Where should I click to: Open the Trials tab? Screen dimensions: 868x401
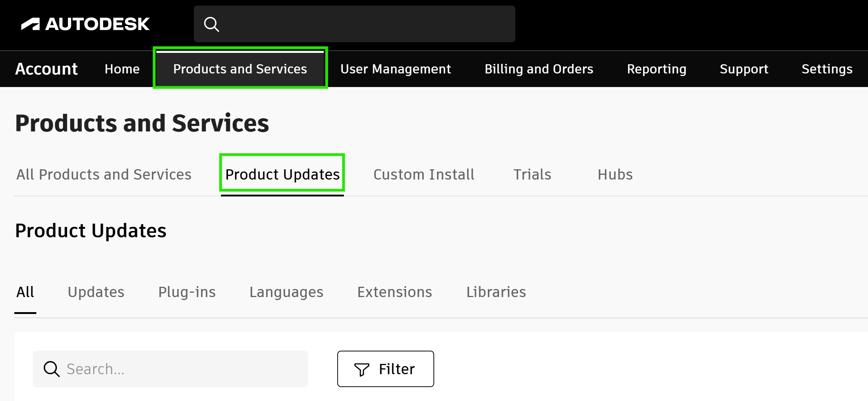click(532, 174)
